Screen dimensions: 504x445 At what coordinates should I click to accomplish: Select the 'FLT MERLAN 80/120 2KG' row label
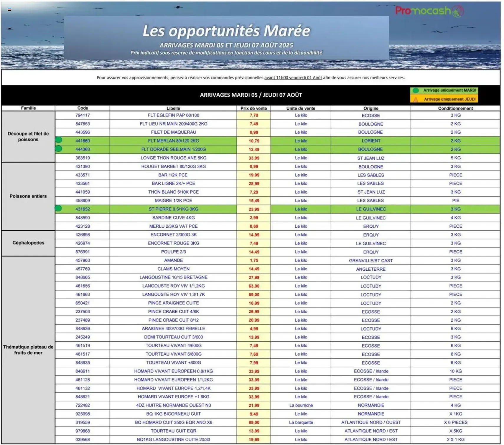click(x=173, y=141)
